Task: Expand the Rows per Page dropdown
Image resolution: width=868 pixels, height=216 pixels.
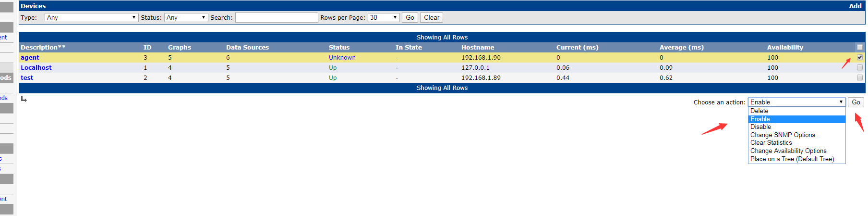Action: click(x=384, y=17)
